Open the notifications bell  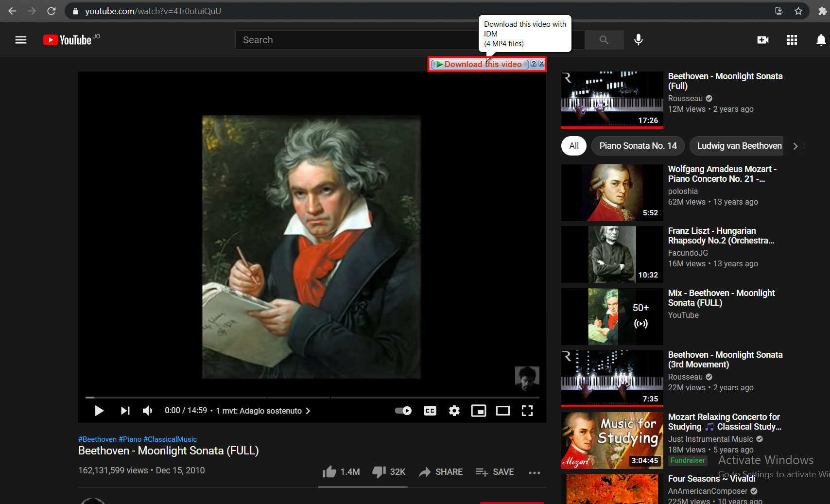(821, 40)
